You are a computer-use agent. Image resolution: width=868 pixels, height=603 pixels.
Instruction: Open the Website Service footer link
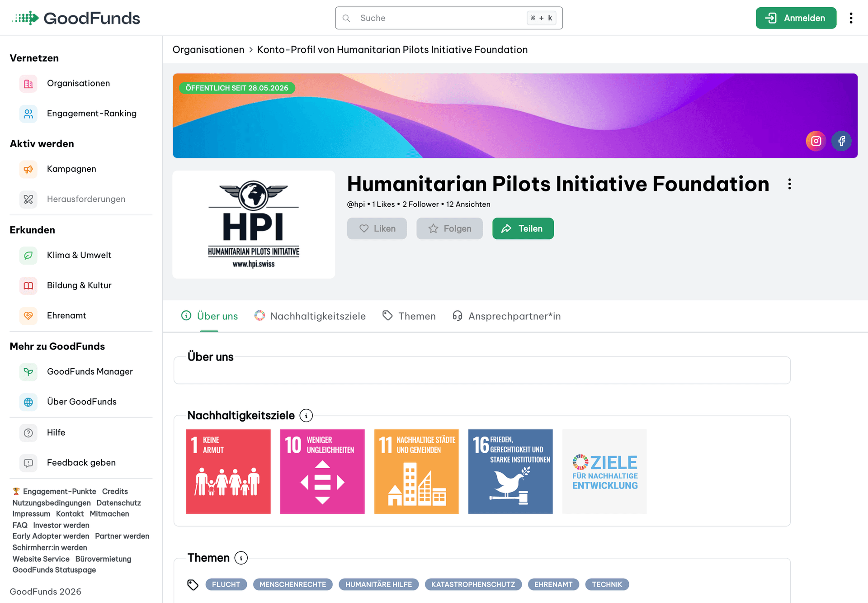41,559
